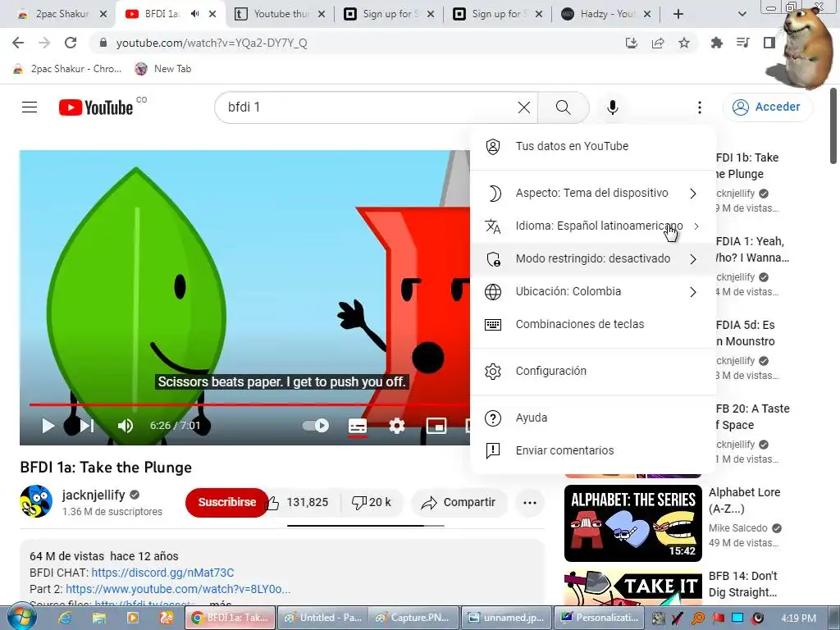Open jacknjellify channel name link

(94, 495)
